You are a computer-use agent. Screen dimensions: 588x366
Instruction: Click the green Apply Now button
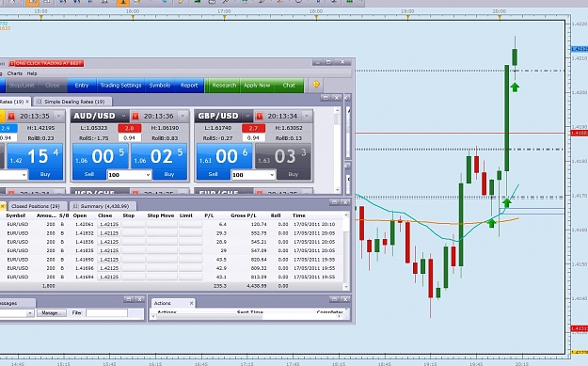(257, 86)
